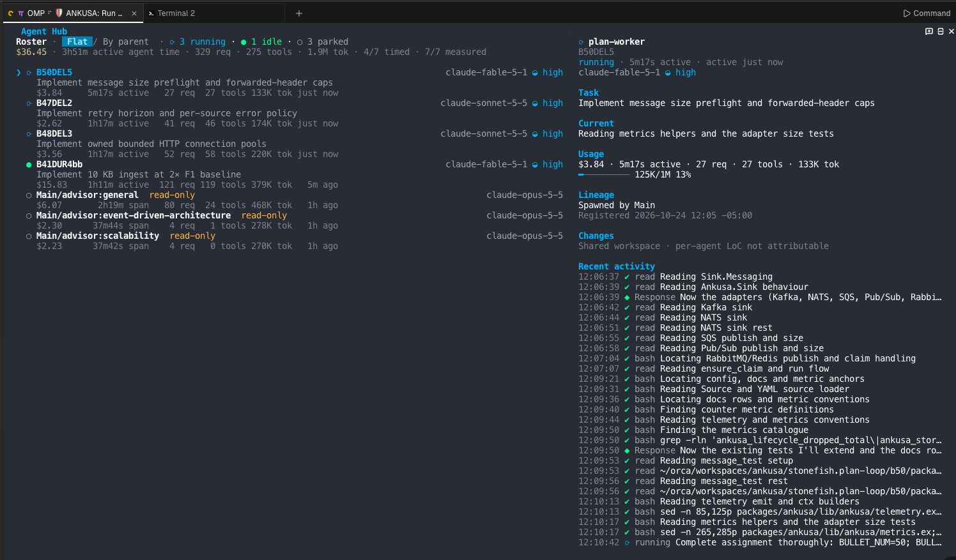The image size is (956, 560).
Task: Open the new comment chat icon
Action: [929, 31]
